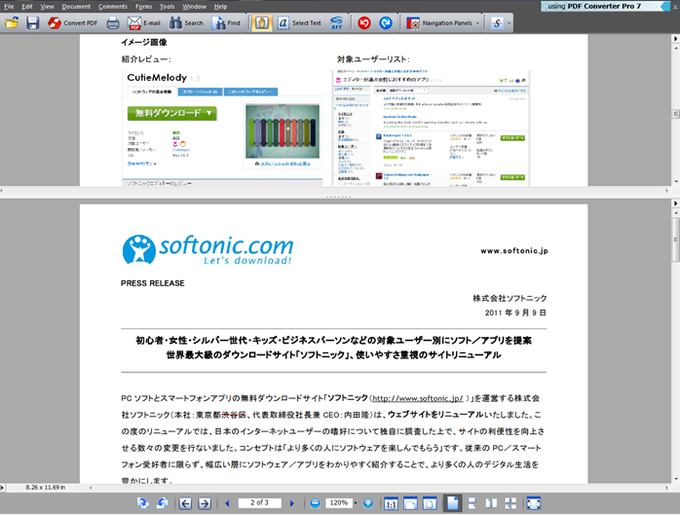Enable continuous page layout
Viewport: 680px width, 515px height.
[472, 504]
